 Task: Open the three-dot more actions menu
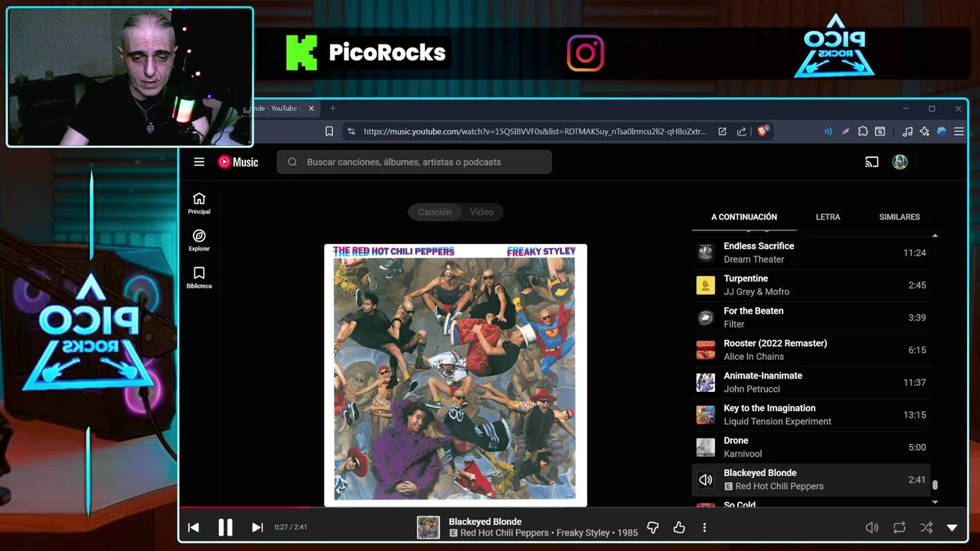point(704,527)
